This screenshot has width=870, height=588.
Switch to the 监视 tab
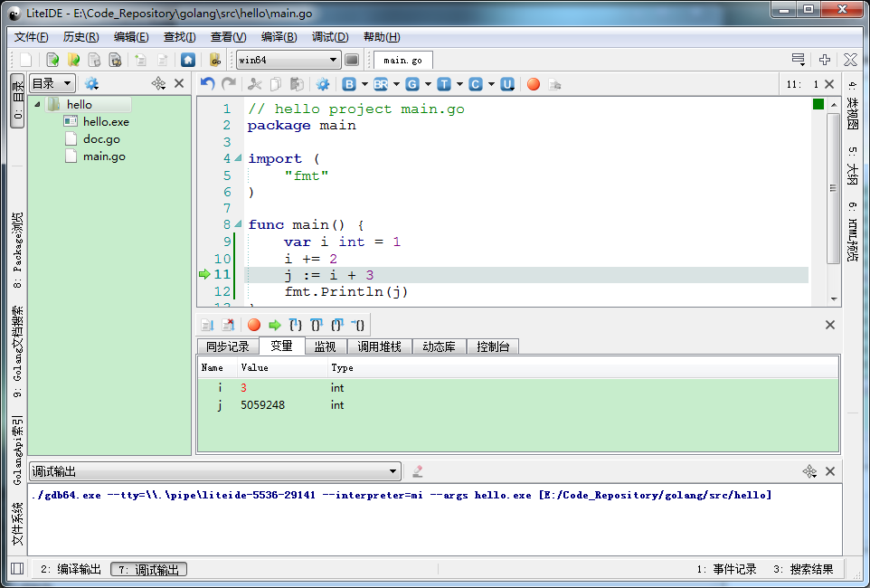(x=326, y=346)
